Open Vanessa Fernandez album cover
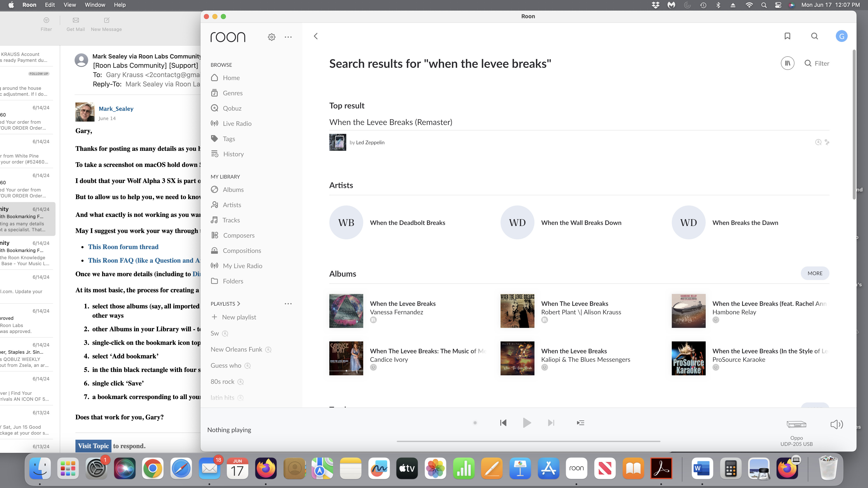 pyautogui.click(x=346, y=311)
